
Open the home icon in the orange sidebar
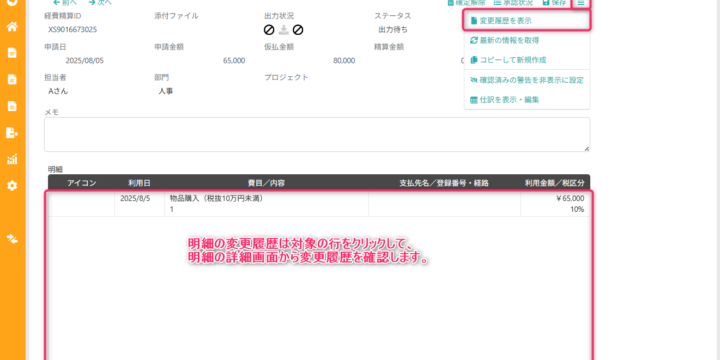pyautogui.click(x=12, y=27)
